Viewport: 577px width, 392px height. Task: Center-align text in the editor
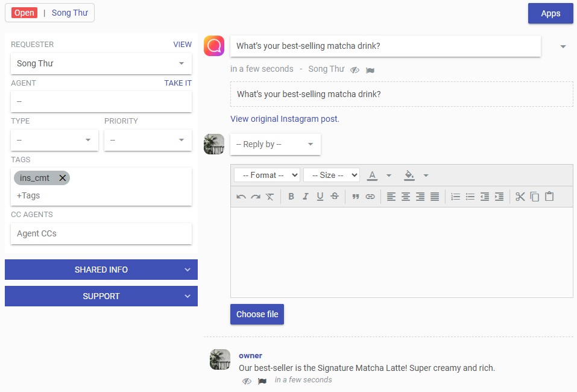point(406,197)
